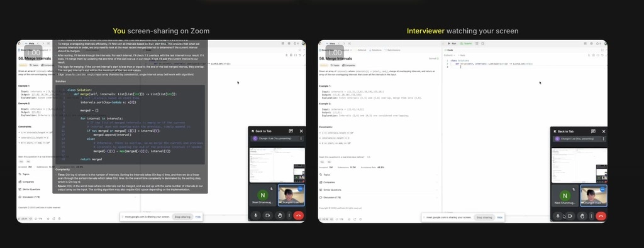Screen dimensions: 644x248
Task: Expand Companies section on left screen
Action: 26,181
